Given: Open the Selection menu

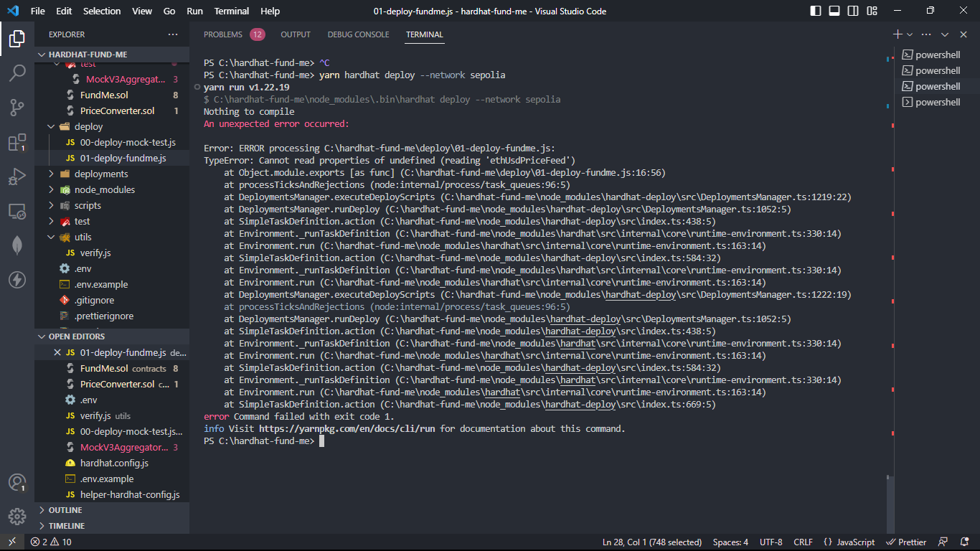Looking at the screenshot, I should pos(102,11).
